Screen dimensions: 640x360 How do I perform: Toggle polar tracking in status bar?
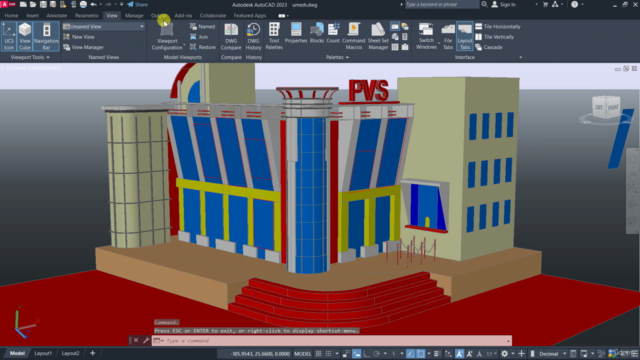[x=376, y=353]
